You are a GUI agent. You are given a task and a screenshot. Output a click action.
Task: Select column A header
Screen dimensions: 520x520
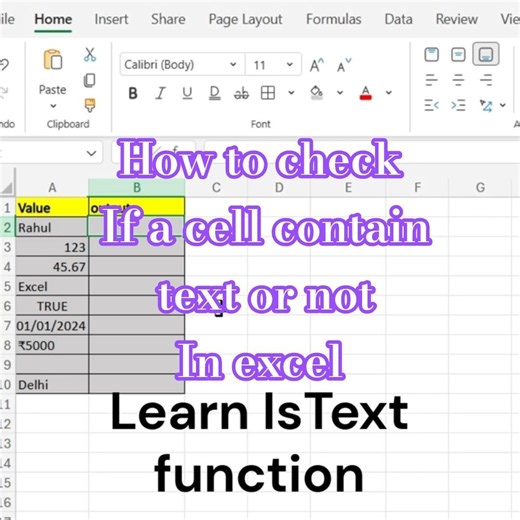(52, 188)
